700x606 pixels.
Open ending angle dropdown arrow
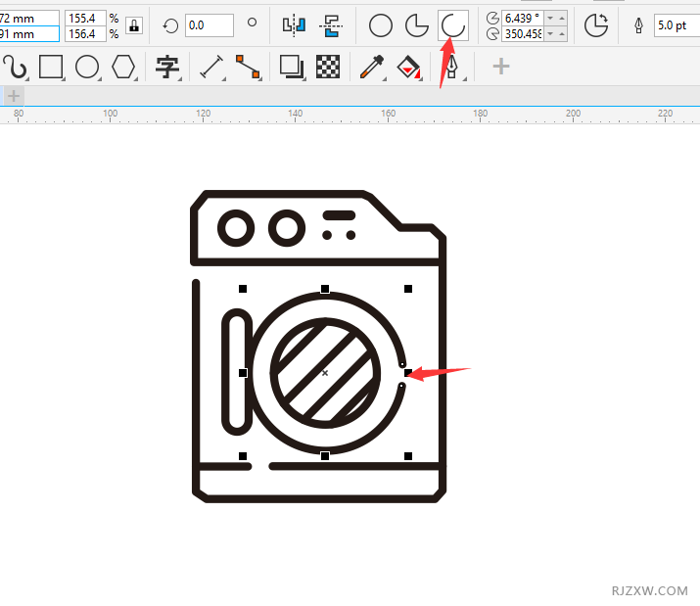point(550,34)
